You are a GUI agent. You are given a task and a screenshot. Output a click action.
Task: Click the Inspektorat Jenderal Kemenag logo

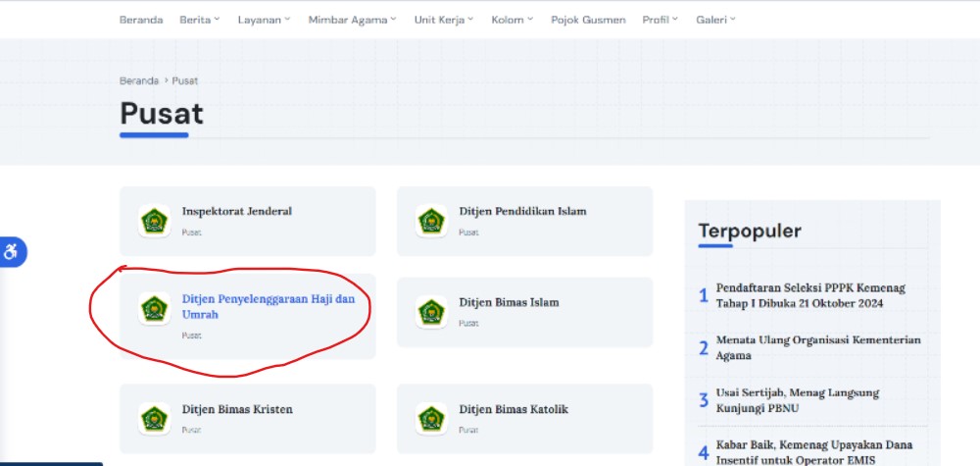click(x=155, y=221)
